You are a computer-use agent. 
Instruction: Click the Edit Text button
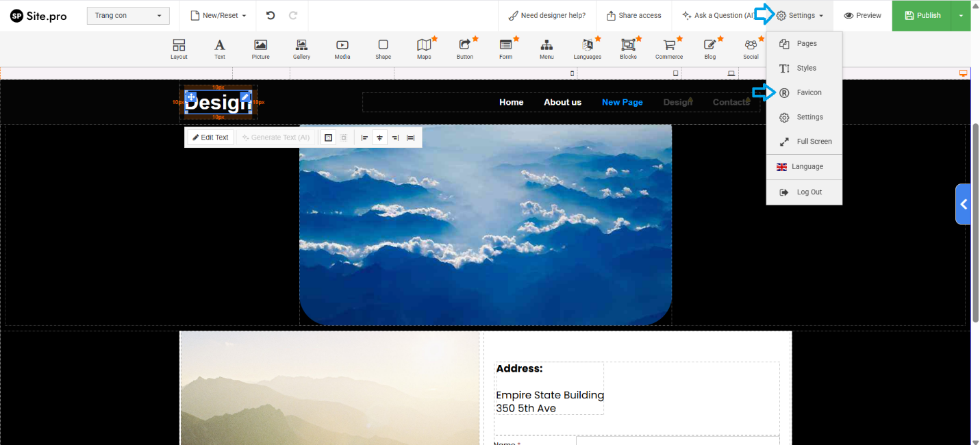pyautogui.click(x=210, y=138)
